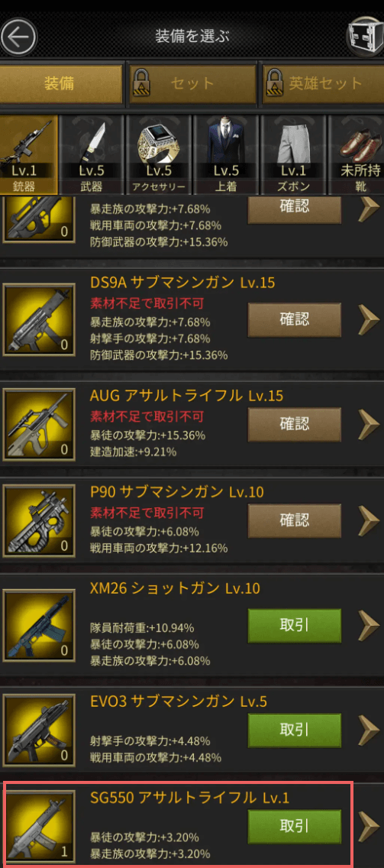This screenshot has height=868, width=384.
Task: Select the ズボン pants category icon
Action: point(294,155)
